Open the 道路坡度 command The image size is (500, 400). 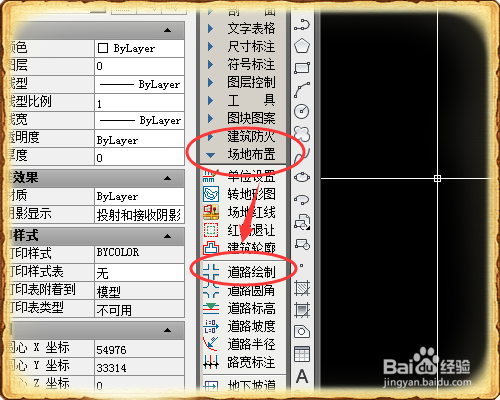click(x=251, y=326)
